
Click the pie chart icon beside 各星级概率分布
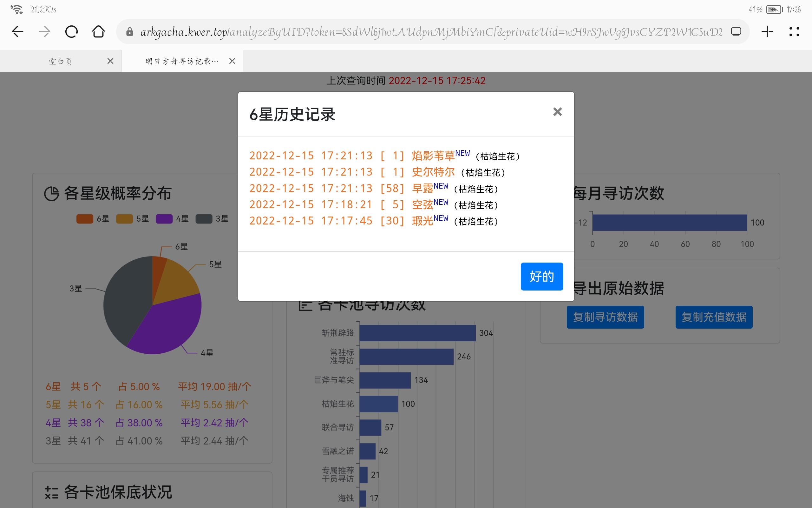click(x=52, y=194)
